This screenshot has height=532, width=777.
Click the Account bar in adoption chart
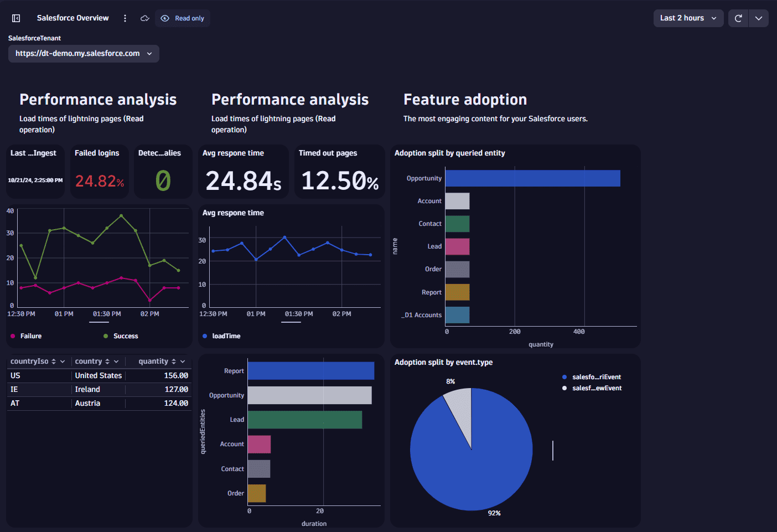457,201
